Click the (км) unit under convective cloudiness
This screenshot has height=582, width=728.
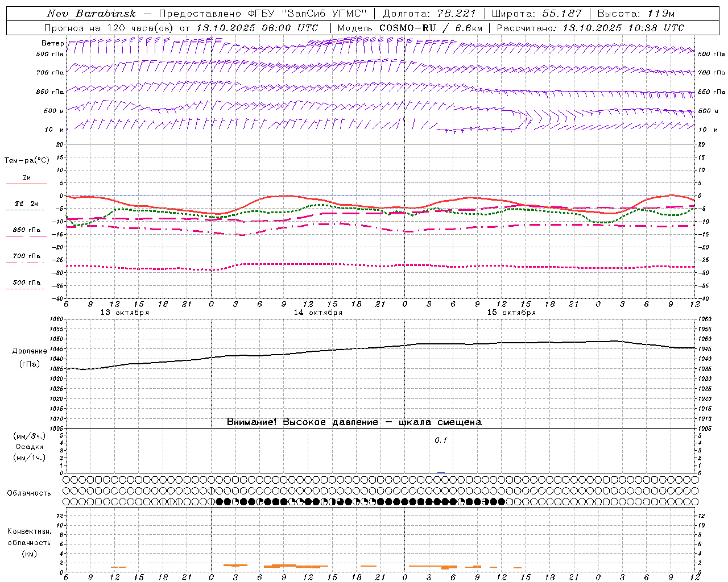click(x=30, y=554)
